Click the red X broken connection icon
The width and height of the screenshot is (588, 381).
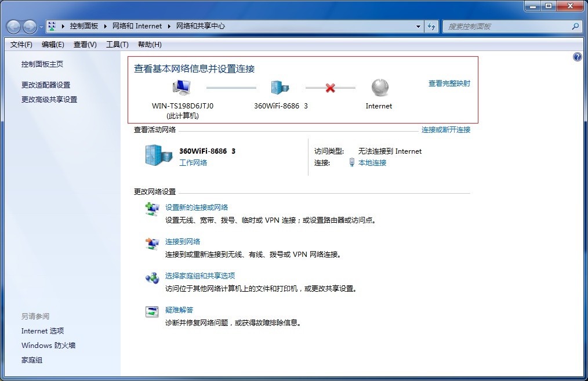click(x=331, y=88)
